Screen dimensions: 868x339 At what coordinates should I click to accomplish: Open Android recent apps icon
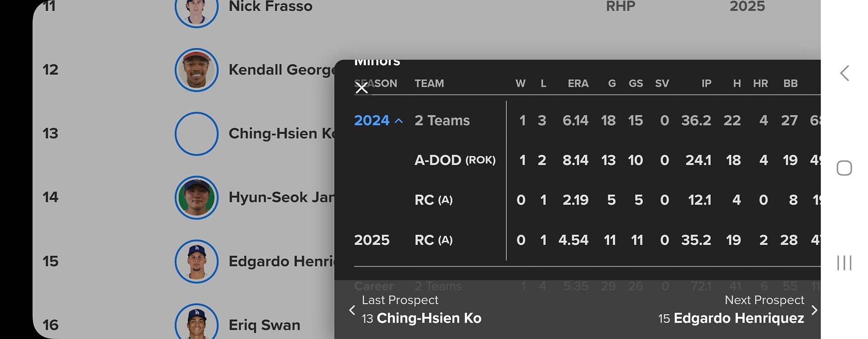(x=844, y=263)
